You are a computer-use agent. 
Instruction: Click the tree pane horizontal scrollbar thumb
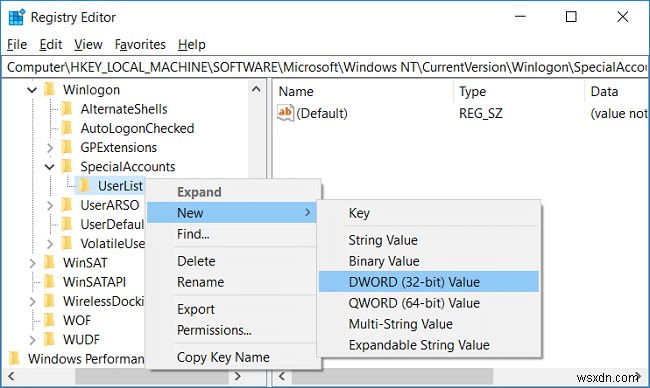152,376
